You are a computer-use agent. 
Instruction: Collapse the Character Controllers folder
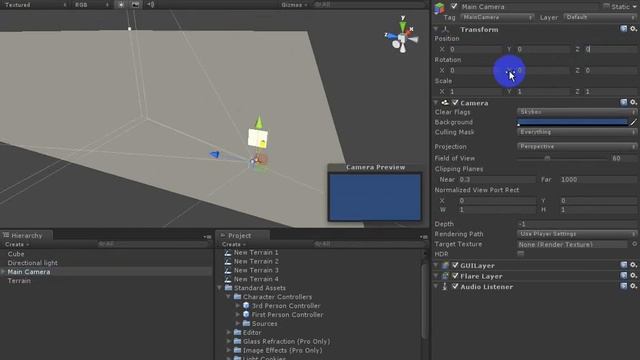tap(229, 297)
